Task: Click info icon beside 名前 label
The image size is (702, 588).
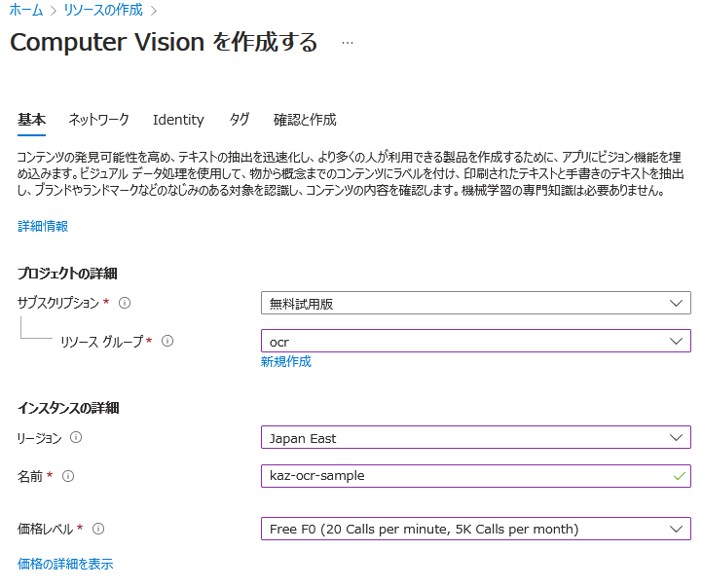Action: (x=68, y=476)
